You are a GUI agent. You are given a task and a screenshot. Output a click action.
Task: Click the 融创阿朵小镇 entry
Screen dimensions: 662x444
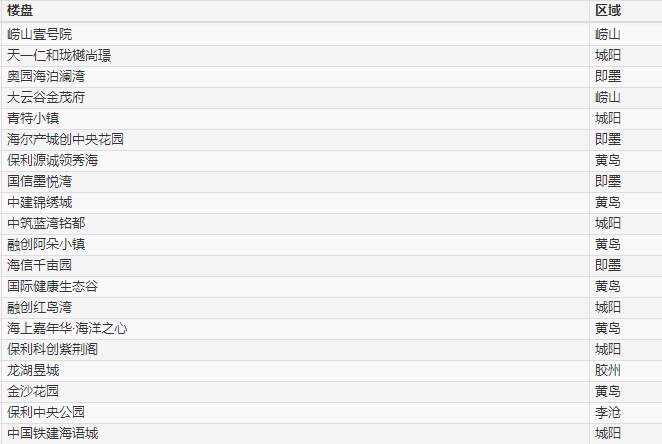tap(46, 244)
